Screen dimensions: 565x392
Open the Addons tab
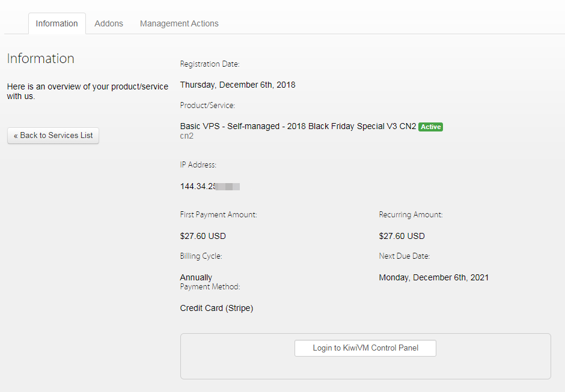[x=109, y=23]
